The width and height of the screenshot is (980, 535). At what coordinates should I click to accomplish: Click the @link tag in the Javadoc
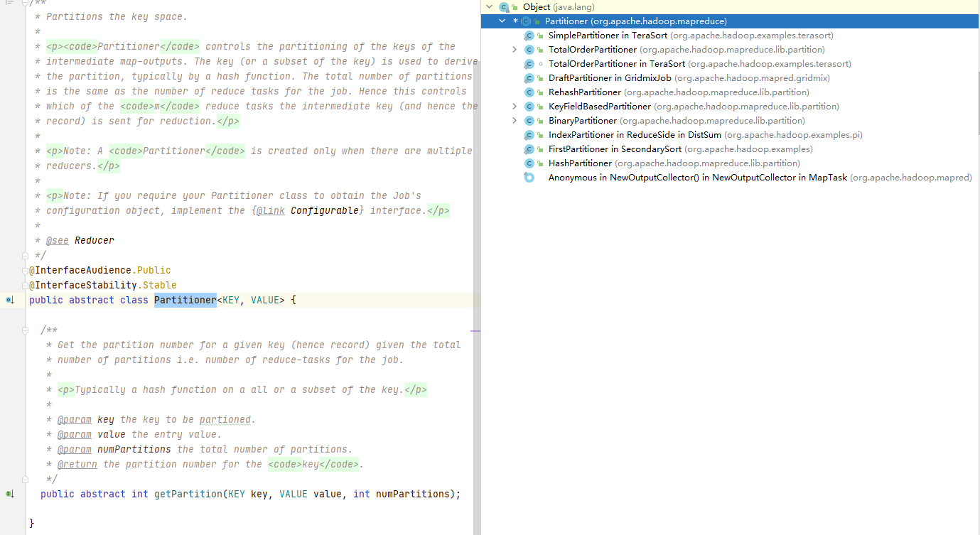[x=271, y=211]
